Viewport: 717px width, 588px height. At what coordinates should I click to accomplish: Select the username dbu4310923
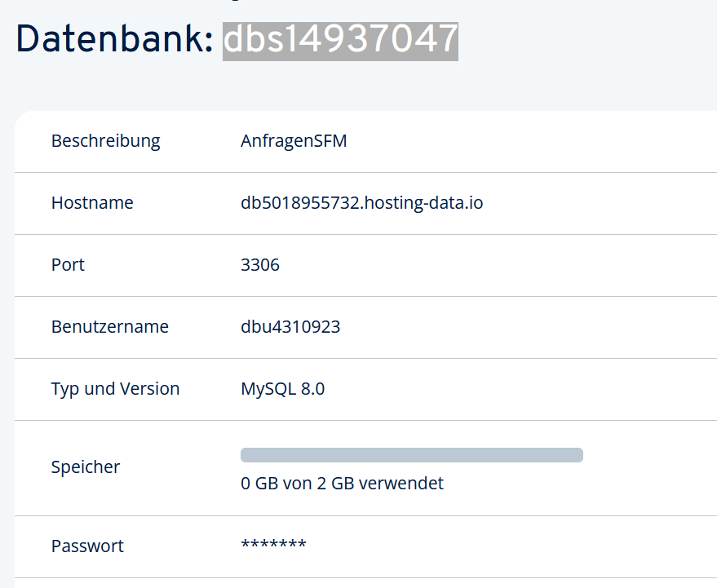[x=290, y=327]
